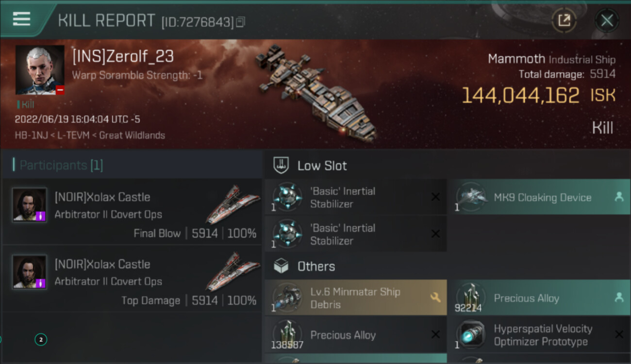Viewport: 631px width, 364px height.
Task: Click the Low Slot section icon
Action: point(282,165)
